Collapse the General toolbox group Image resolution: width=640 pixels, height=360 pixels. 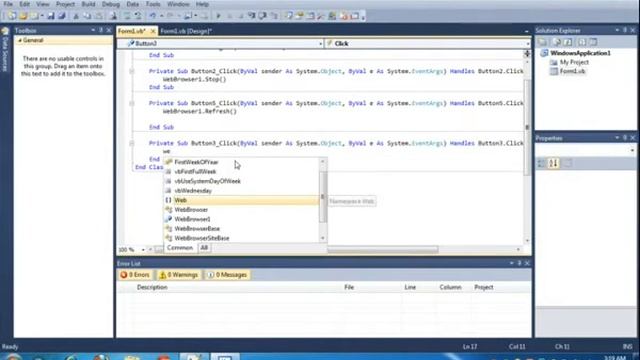[x=20, y=40]
